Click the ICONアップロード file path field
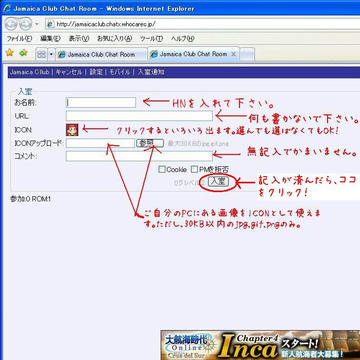The width and height of the screenshot is (360, 360). point(100,143)
